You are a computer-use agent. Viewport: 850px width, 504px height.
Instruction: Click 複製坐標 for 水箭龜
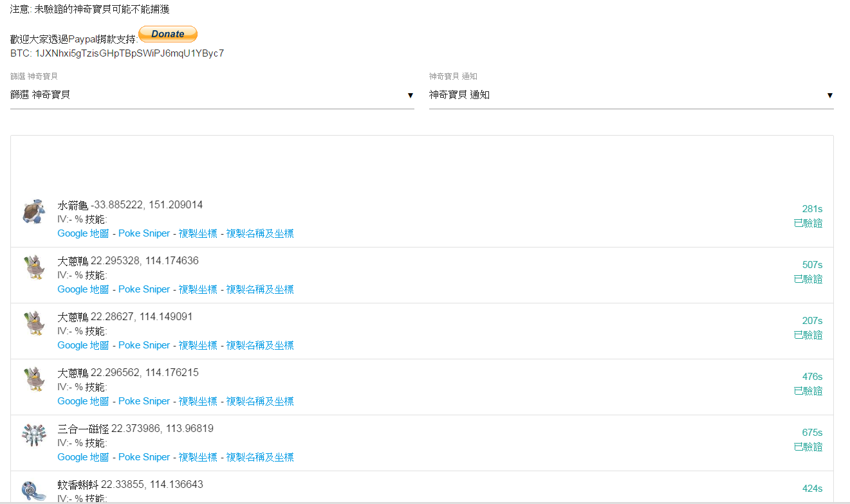point(198,233)
